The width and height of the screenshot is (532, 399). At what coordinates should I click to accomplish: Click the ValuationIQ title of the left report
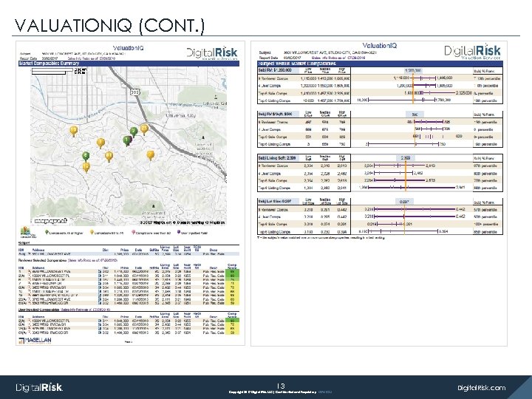(129, 48)
